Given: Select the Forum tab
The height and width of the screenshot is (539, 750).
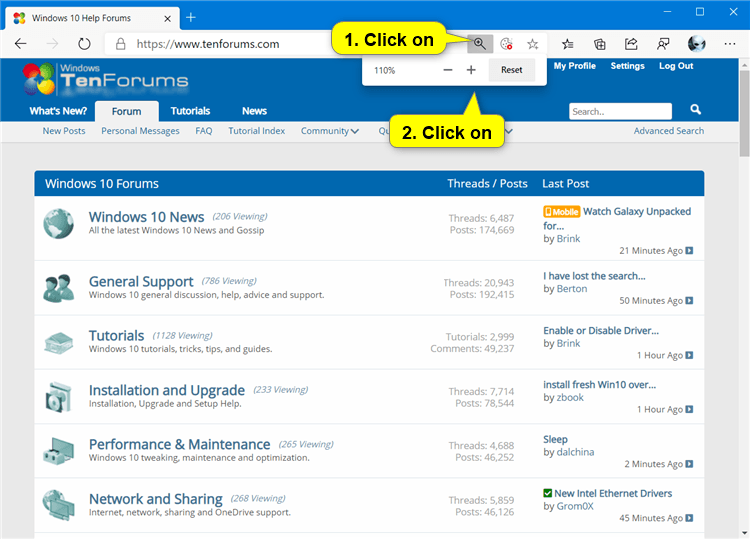Looking at the screenshot, I should pos(127,111).
